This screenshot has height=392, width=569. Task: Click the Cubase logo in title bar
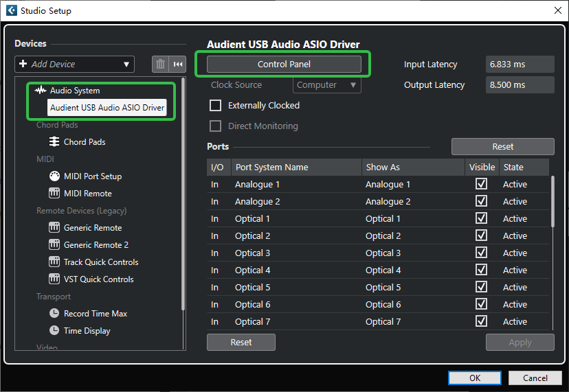[11, 10]
